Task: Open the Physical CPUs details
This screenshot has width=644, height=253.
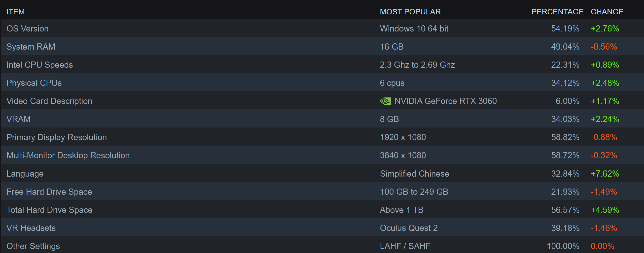Action: [x=34, y=83]
